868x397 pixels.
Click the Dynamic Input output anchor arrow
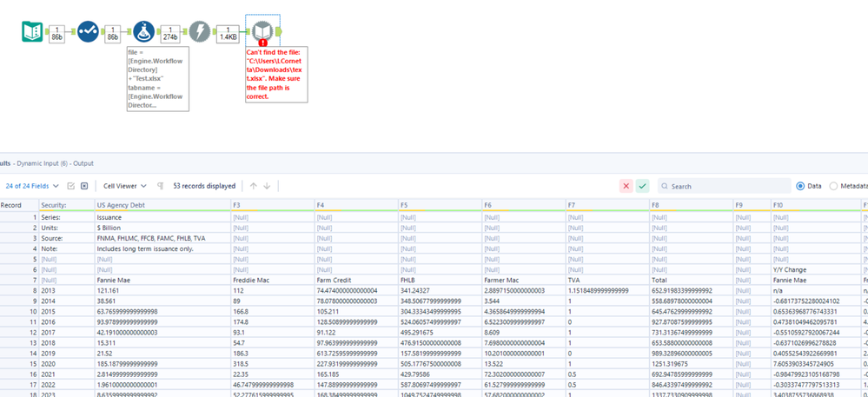pos(278,31)
